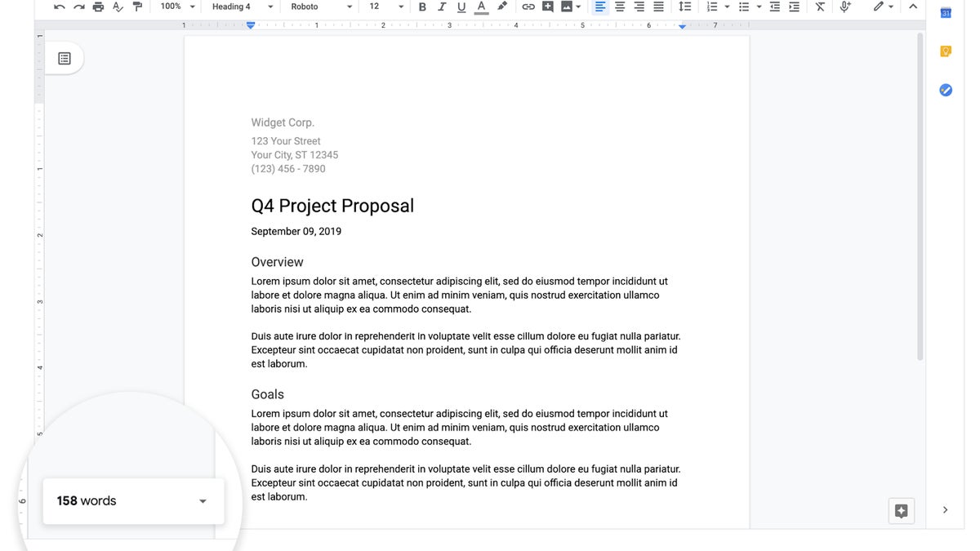Hide the side panel with right chevron
The width and height of the screenshot is (980, 551).
pyautogui.click(x=946, y=510)
